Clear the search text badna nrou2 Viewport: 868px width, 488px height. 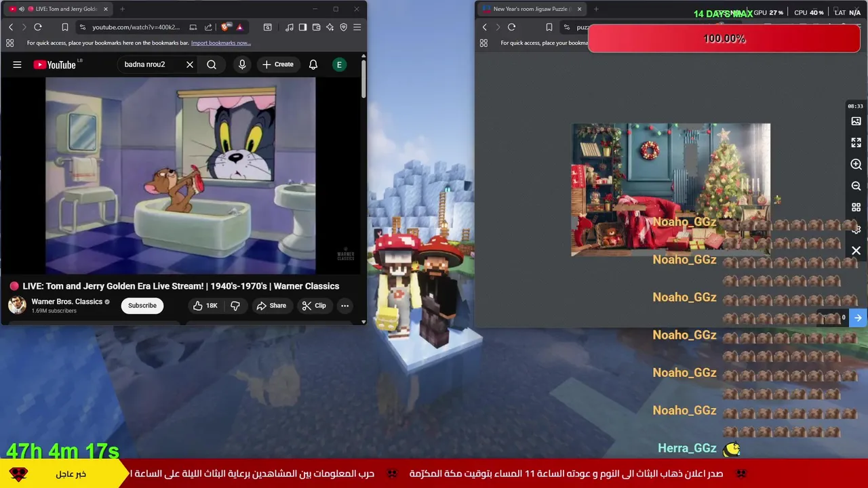[190, 64]
